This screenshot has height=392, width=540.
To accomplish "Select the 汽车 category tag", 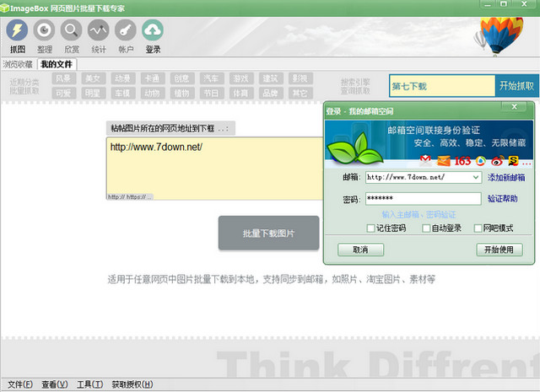I will coord(212,78).
